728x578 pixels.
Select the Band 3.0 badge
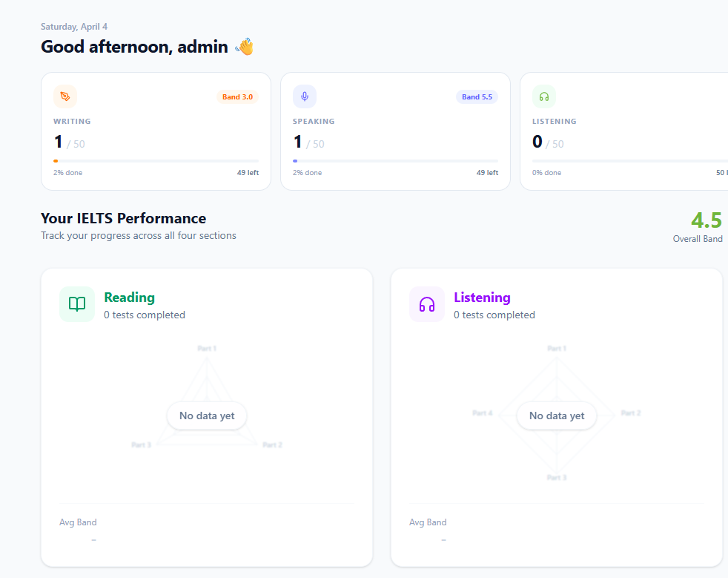[x=237, y=96]
